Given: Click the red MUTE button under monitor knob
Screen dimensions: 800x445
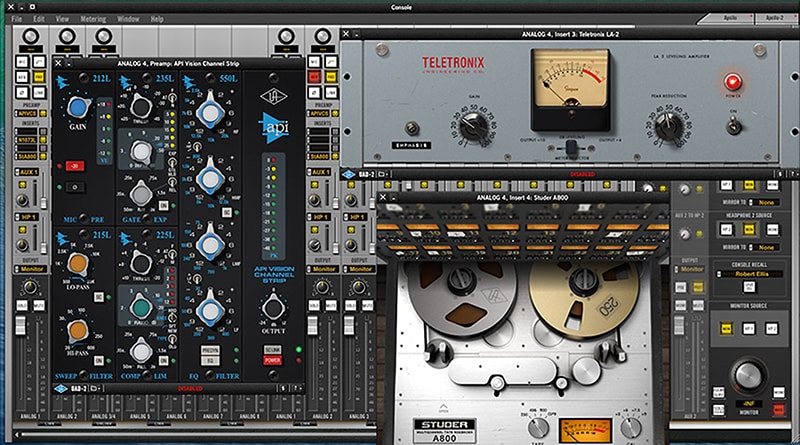Looking at the screenshot, I should (x=778, y=410).
